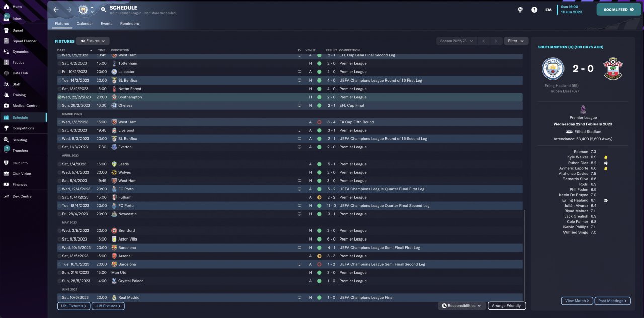Image resolution: width=644 pixels, height=318 pixels.
Task: Click the Manchester City club badge
Action: pyautogui.click(x=83, y=10)
